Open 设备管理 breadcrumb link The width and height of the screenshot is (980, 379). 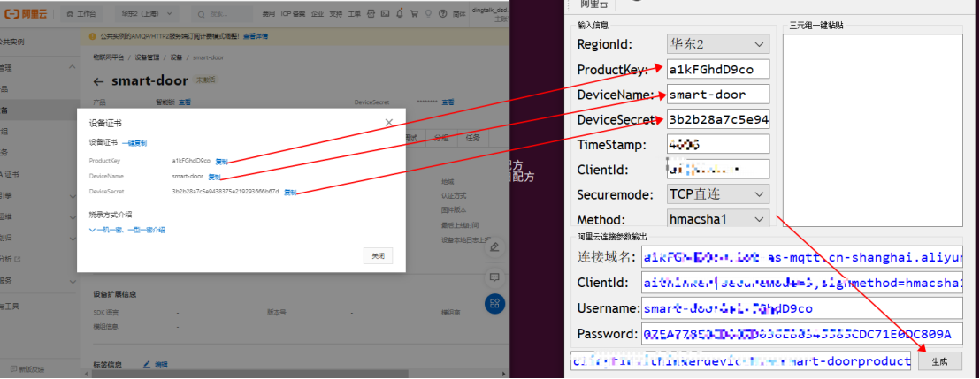[146, 57]
